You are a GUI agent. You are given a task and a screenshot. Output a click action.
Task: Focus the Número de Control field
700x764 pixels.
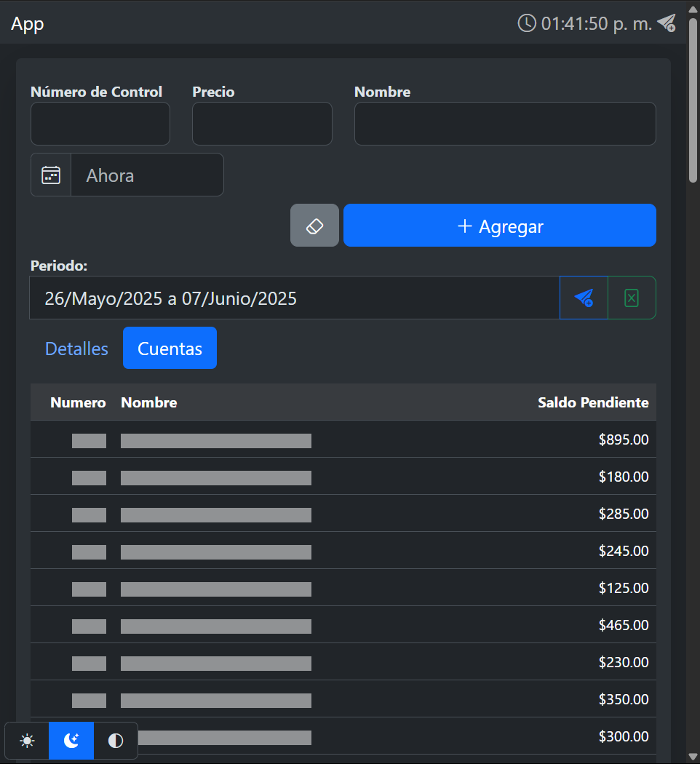coord(100,124)
